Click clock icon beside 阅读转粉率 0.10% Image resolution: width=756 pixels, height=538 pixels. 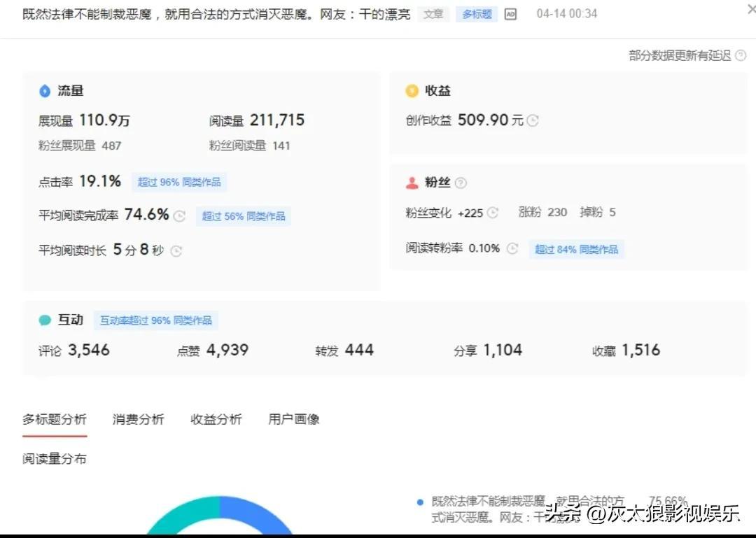(512, 249)
